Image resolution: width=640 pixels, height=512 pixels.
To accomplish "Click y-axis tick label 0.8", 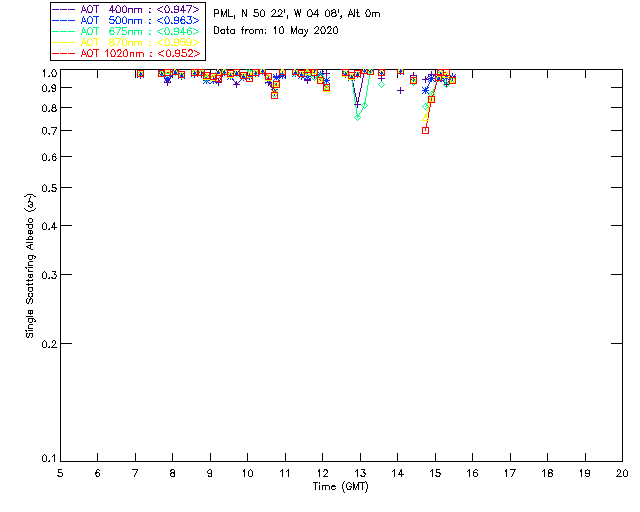I will [49, 108].
